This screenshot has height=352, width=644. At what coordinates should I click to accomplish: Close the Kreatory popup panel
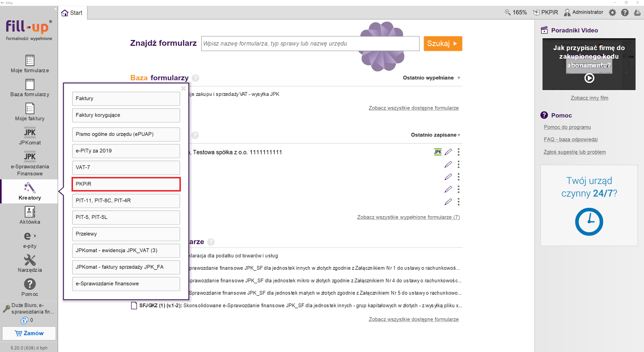point(183,88)
